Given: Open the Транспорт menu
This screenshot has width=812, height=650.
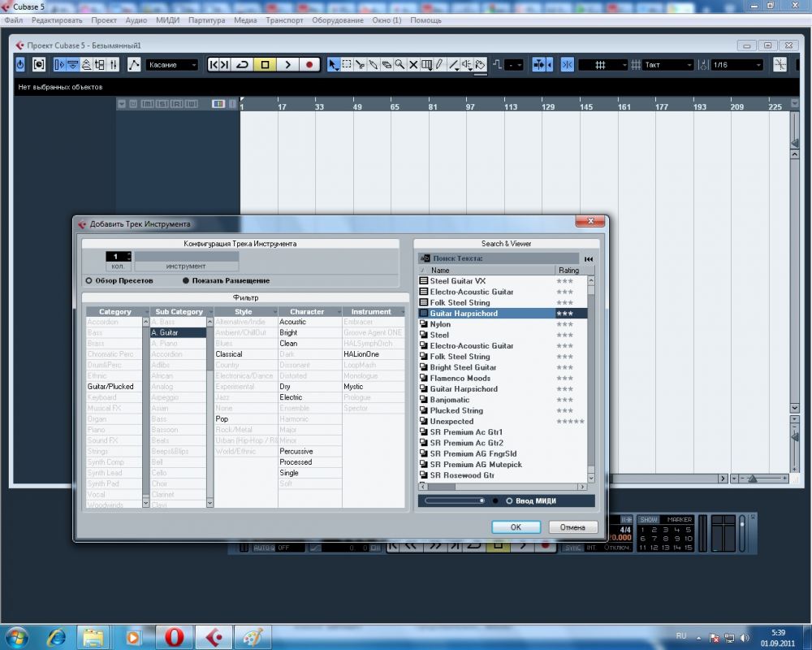Looking at the screenshot, I should point(284,20).
